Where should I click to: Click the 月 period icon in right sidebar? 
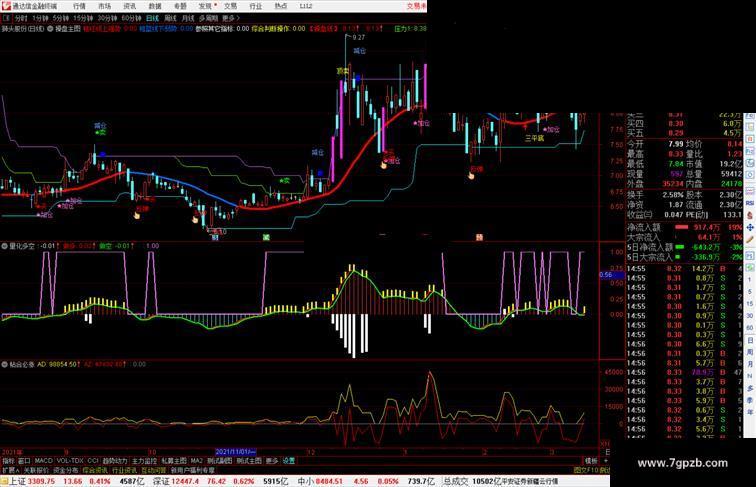750,364
